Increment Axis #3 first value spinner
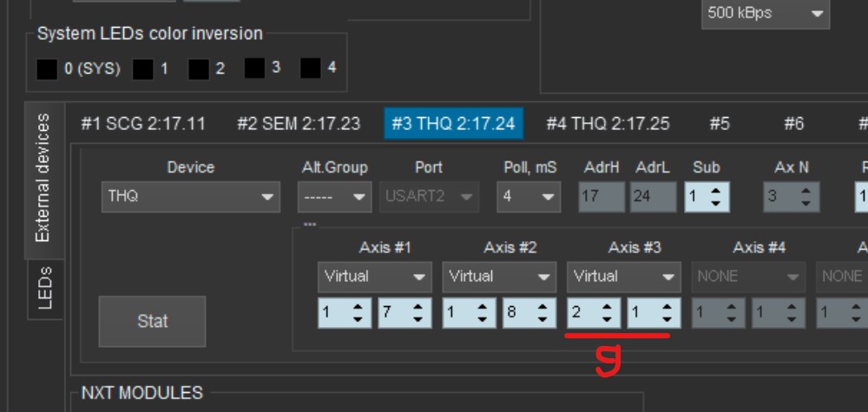This screenshot has width=868, height=412. [x=607, y=306]
